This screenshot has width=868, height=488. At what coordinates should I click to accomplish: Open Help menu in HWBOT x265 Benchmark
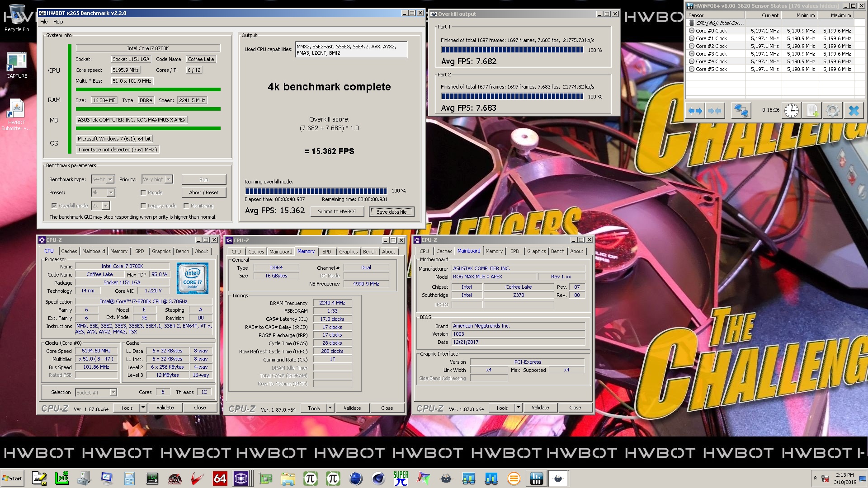coord(58,22)
